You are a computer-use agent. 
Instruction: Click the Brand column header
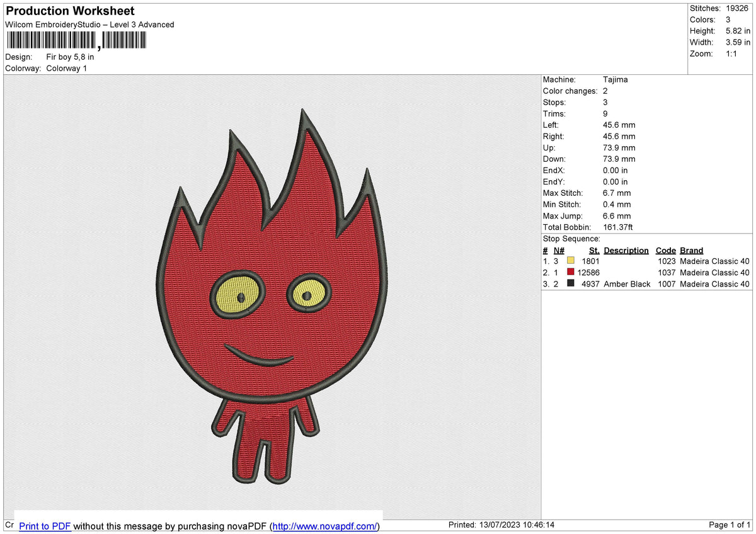(x=692, y=250)
